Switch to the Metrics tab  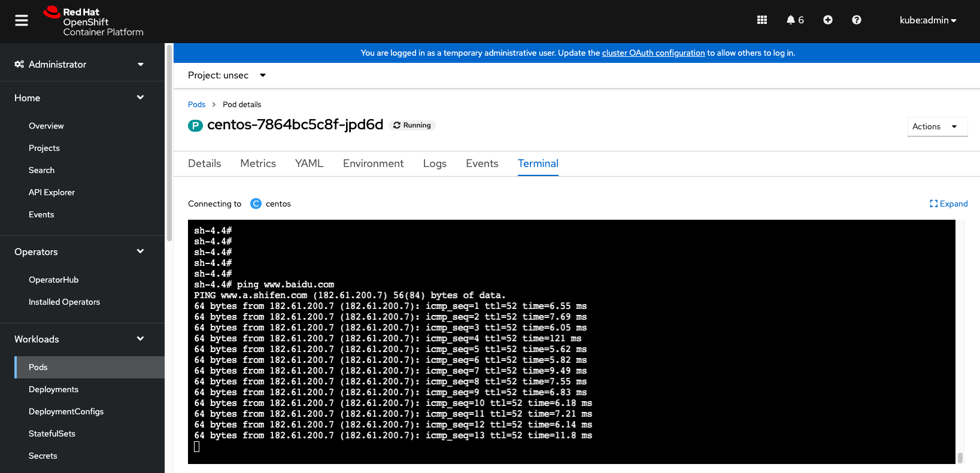(x=258, y=163)
